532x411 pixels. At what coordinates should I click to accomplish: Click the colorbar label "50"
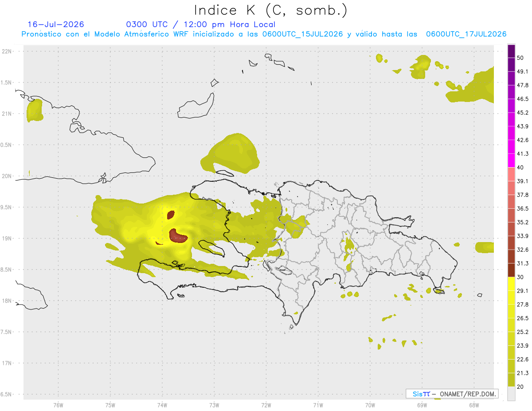click(x=520, y=58)
